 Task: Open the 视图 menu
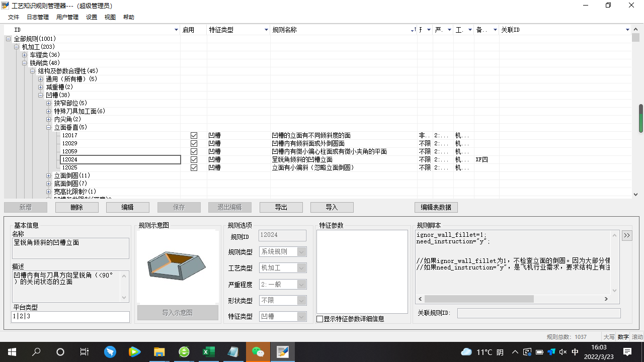[110, 17]
